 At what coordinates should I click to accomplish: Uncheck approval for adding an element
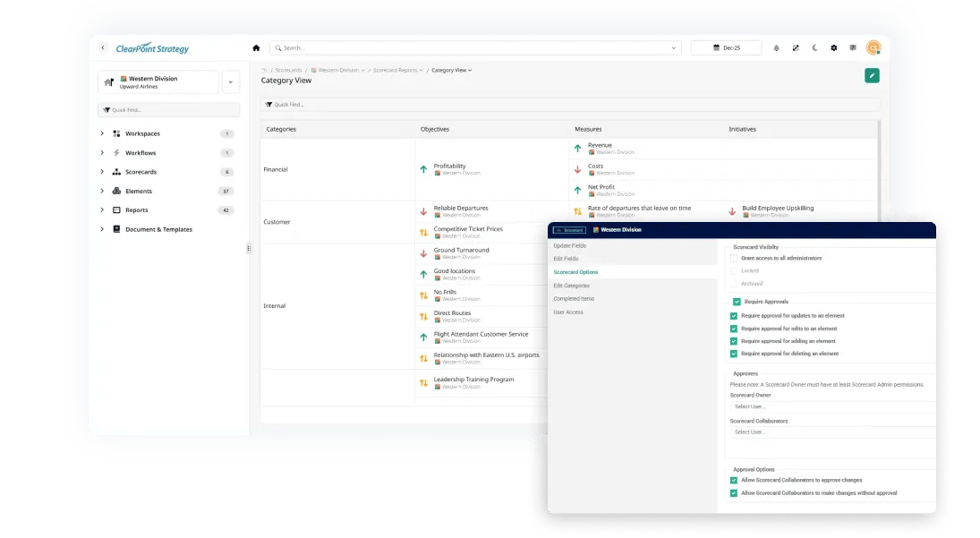pyautogui.click(x=734, y=341)
